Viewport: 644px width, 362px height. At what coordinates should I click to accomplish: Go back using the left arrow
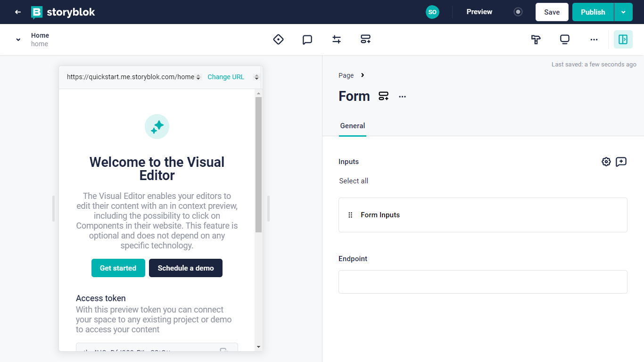click(18, 12)
